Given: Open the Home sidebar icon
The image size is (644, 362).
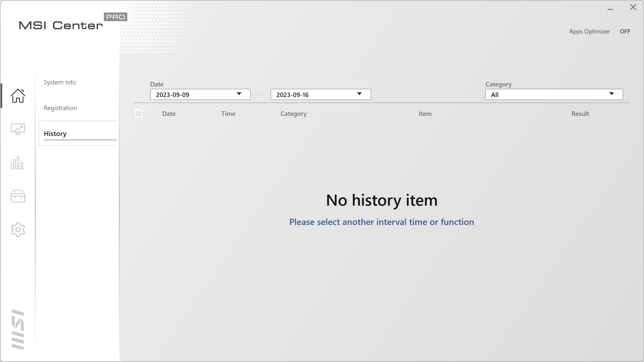Looking at the screenshot, I should click(x=18, y=96).
